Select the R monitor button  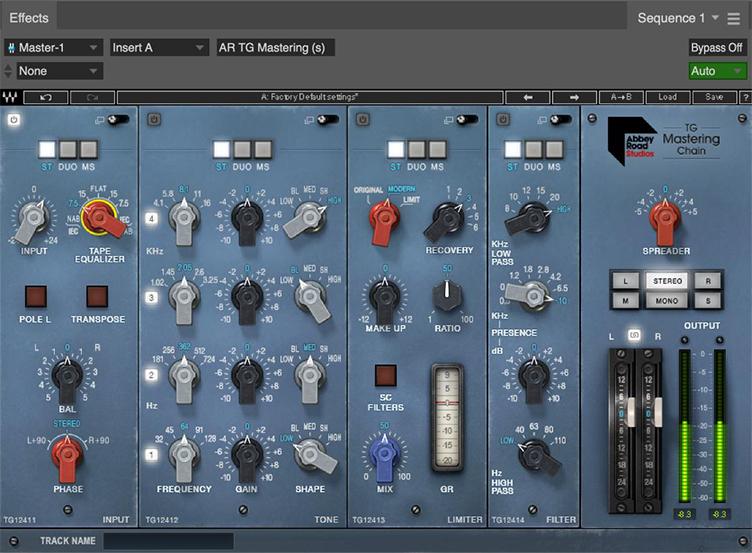click(x=708, y=281)
